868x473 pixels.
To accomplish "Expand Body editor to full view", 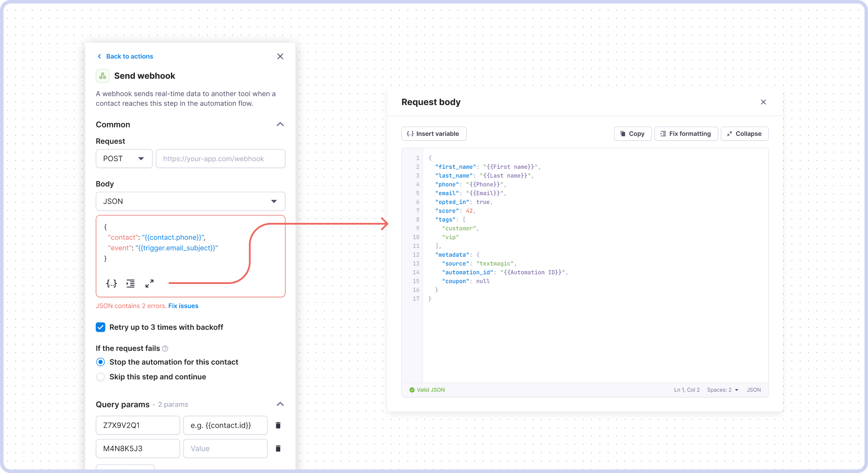I will tap(149, 284).
